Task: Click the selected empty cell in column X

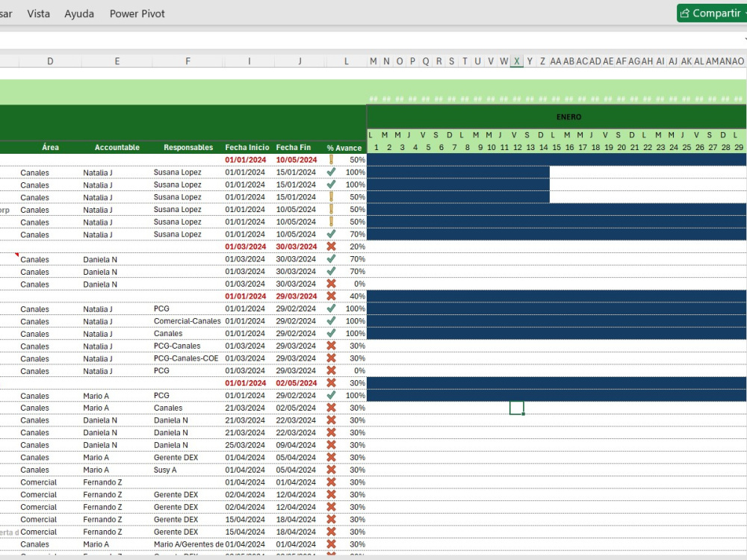Action: 517,408
